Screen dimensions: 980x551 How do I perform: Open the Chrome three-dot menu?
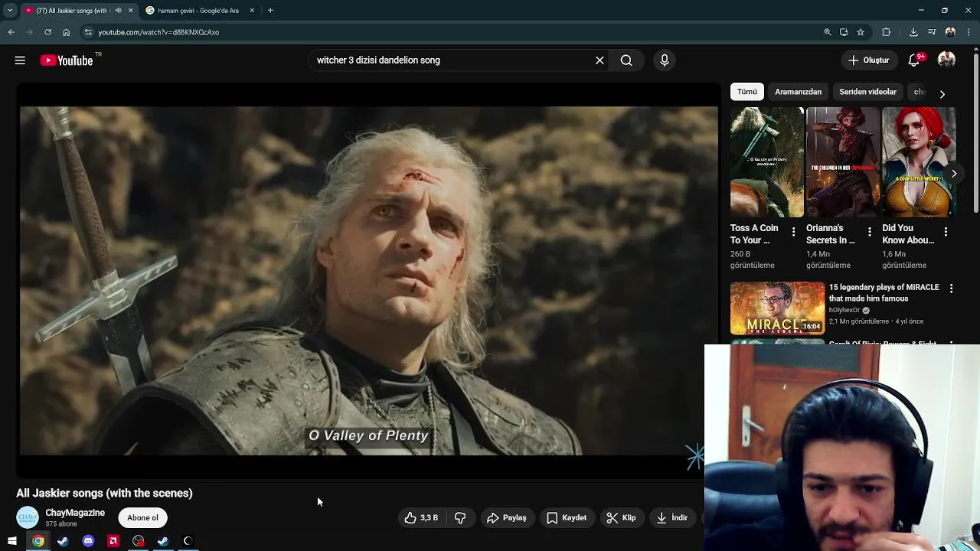click(969, 32)
